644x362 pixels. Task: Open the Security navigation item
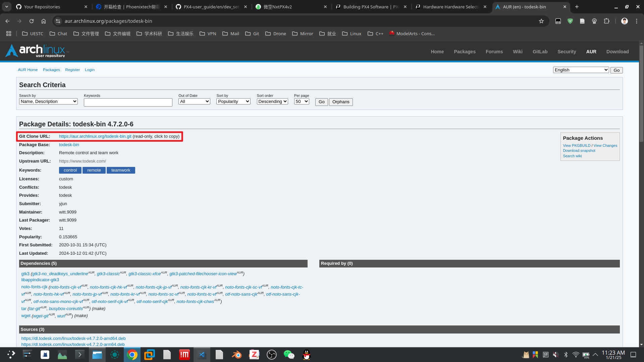567,52
